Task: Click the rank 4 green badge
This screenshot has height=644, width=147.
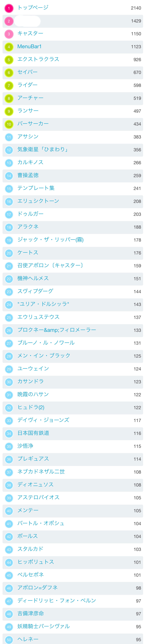Action: (x=9, y=47)
